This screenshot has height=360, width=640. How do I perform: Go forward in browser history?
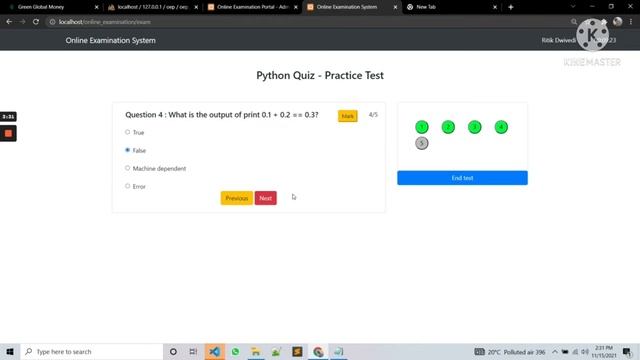point(22,22)
